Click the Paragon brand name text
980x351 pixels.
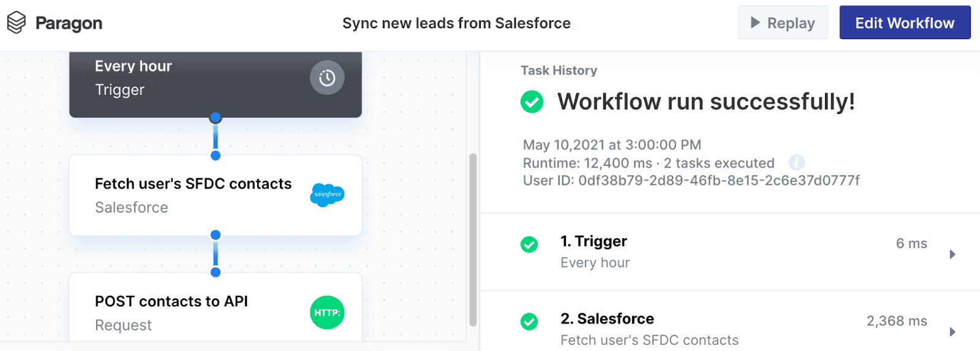[x=69, y=23]
